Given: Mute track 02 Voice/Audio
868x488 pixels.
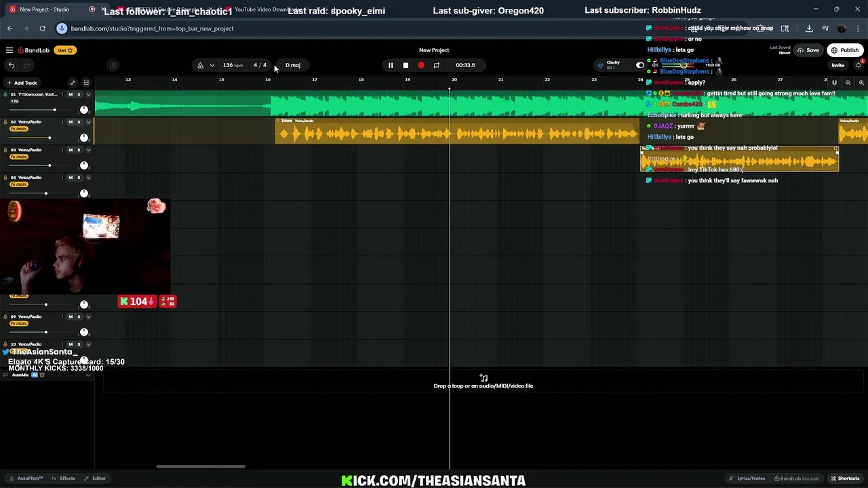Looking at the screenshot, I should tap(71, 122).
